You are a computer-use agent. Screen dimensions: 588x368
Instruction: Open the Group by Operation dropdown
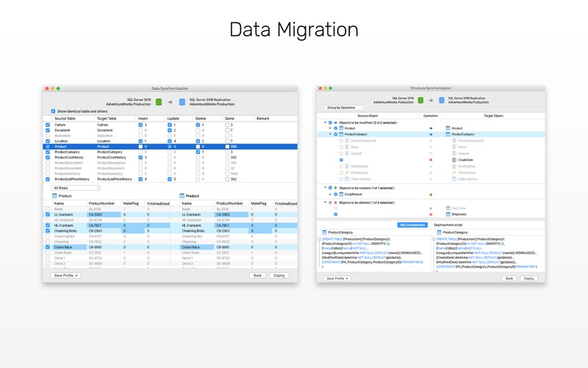pyautogui.click(x=345, y=107)
